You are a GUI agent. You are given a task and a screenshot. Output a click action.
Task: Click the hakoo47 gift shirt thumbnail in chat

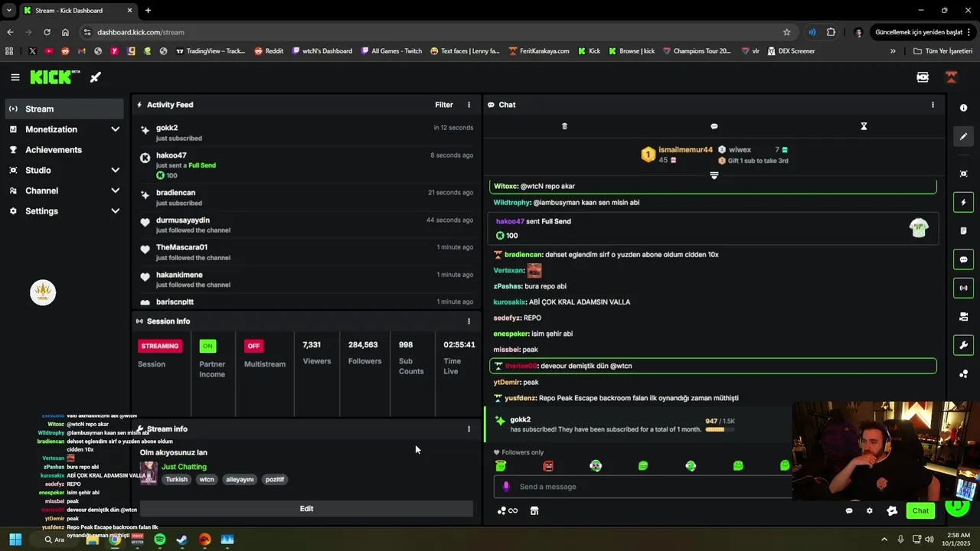[919, 228]
